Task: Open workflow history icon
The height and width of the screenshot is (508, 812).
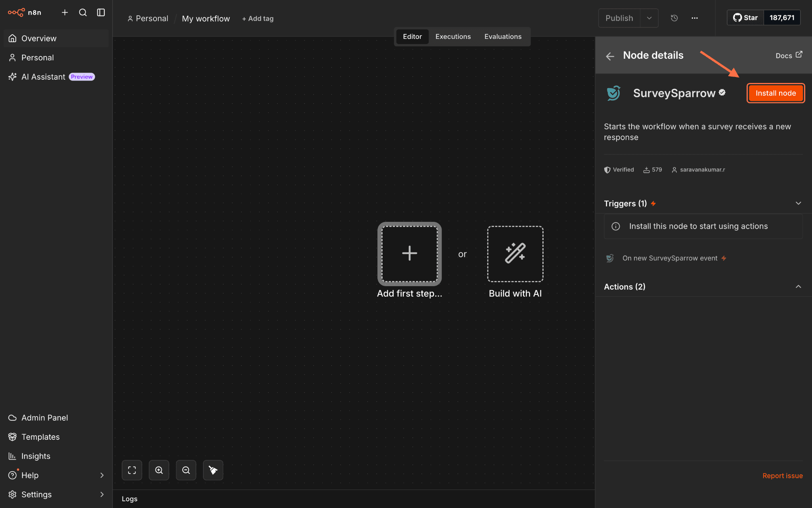Action: (674, 18)
